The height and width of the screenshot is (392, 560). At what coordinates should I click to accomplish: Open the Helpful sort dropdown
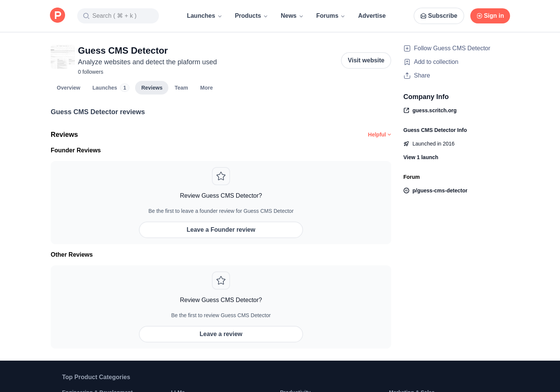[379, 135]
